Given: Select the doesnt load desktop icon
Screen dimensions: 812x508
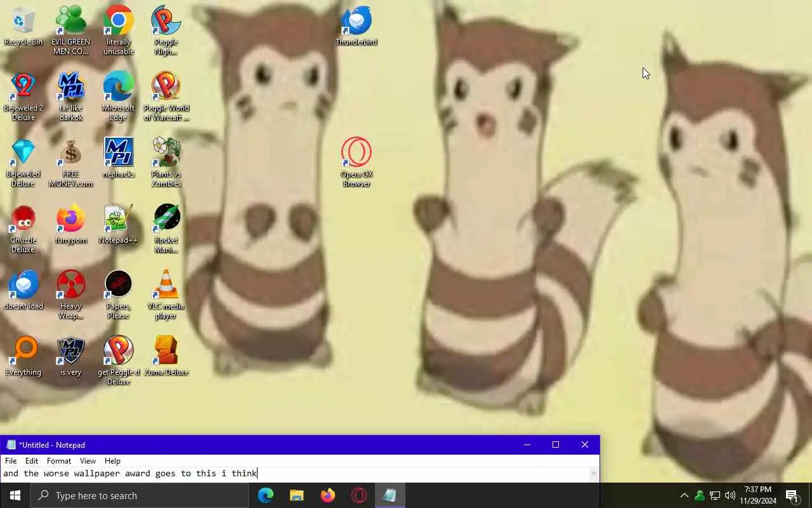Looking at the screenshot, I should pyautogui.click(x=23, y=290).
